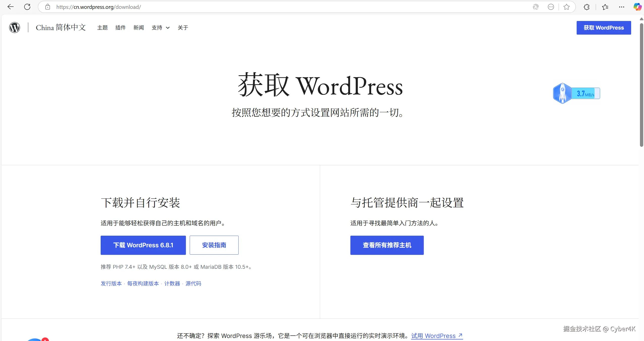
Task: Open the 主题 menu item
Action: click(x=102, y=28)
